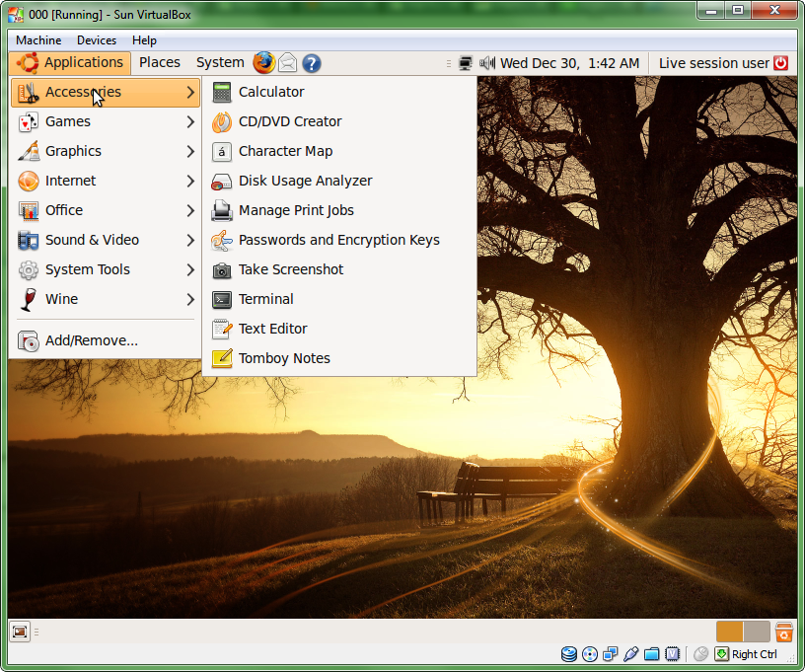Click the blue Help question mark icon
The width and height of the screenshot is (805, 672).
tap(311, 63)
